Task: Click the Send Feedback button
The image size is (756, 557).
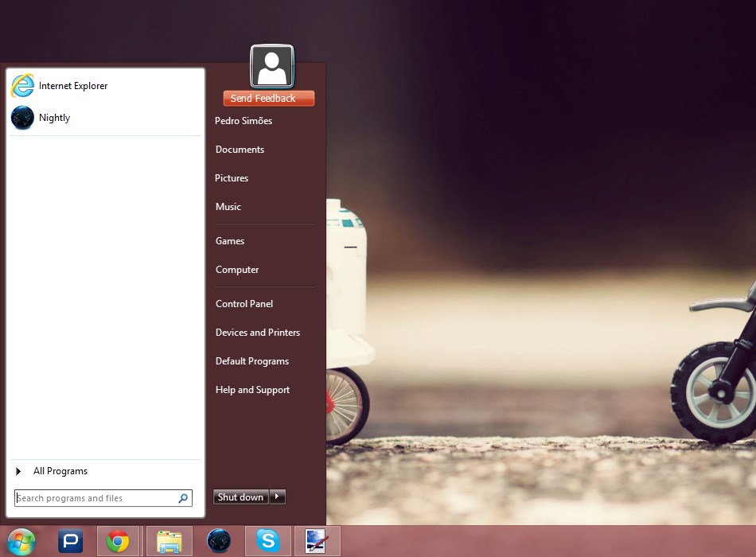Action: [269, 99]
